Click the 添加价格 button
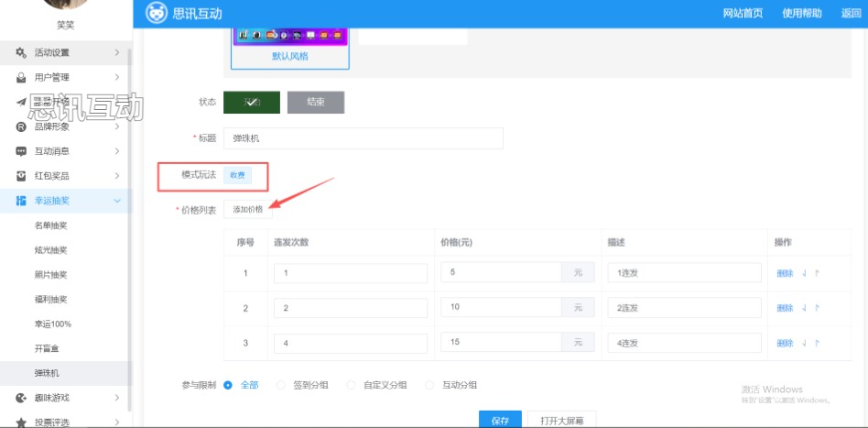Image resolution: width=868 pixels, height=428 pixels. tap(247, 209)
